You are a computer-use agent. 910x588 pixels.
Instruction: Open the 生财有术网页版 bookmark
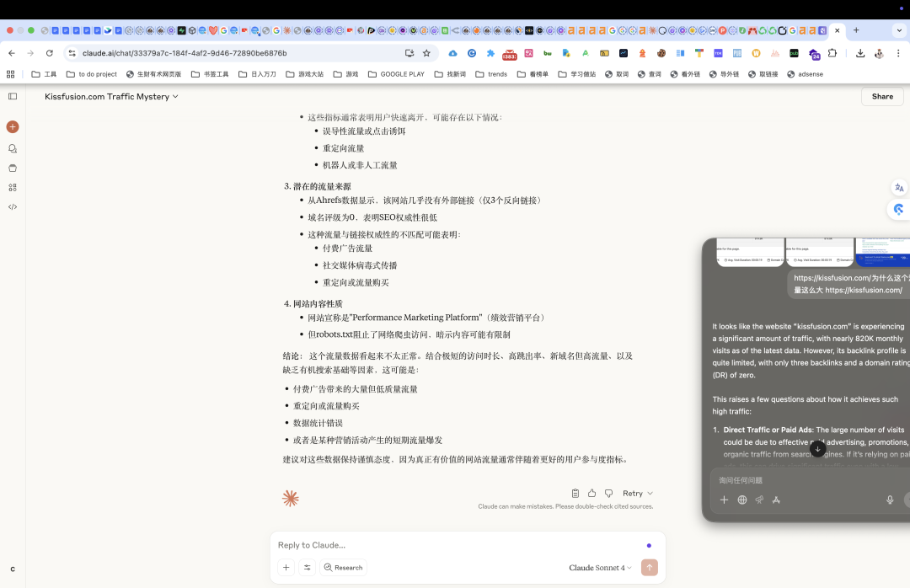tap(154, 74)
